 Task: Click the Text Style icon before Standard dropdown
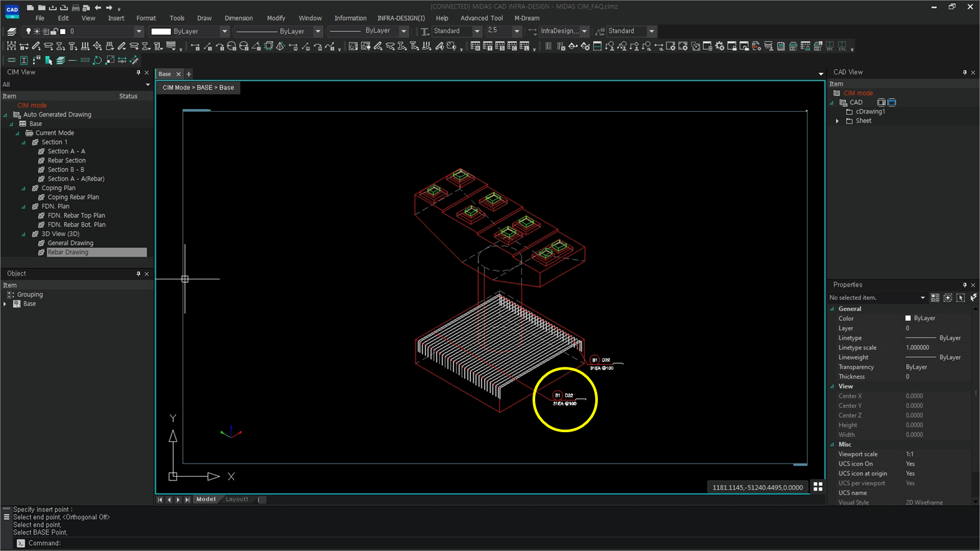[424, 31]
